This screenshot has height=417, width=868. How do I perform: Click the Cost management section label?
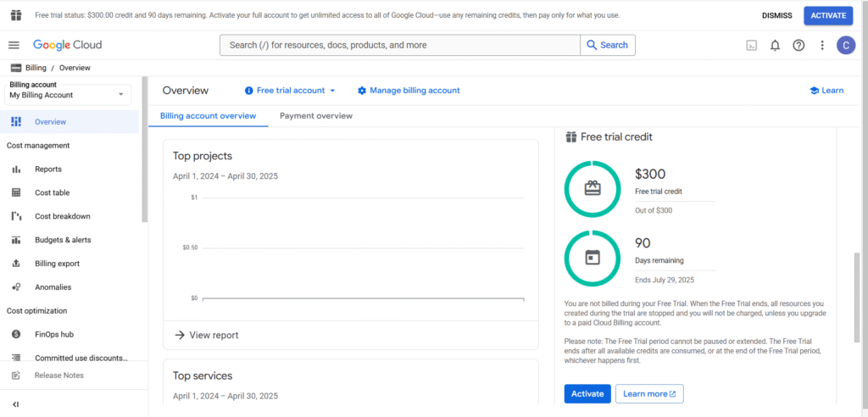tap(38, 146)
